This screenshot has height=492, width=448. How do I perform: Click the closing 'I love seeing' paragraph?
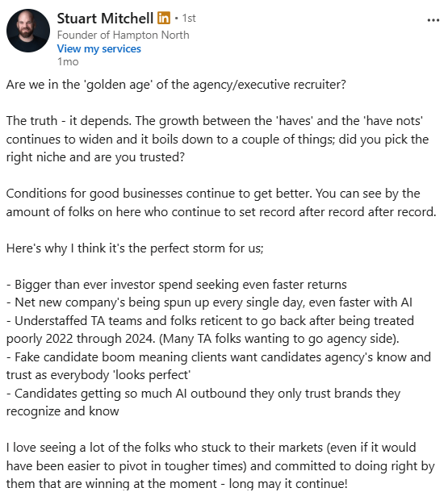pyautogui.click(x=220, y=465)
